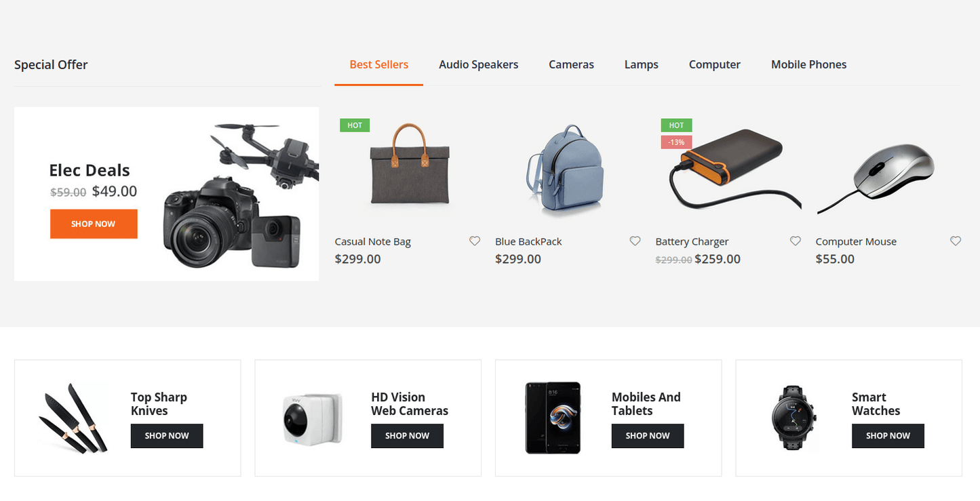Show the Lamps category tab
Viewport: 980px width, 501px height.
point(642,65)
